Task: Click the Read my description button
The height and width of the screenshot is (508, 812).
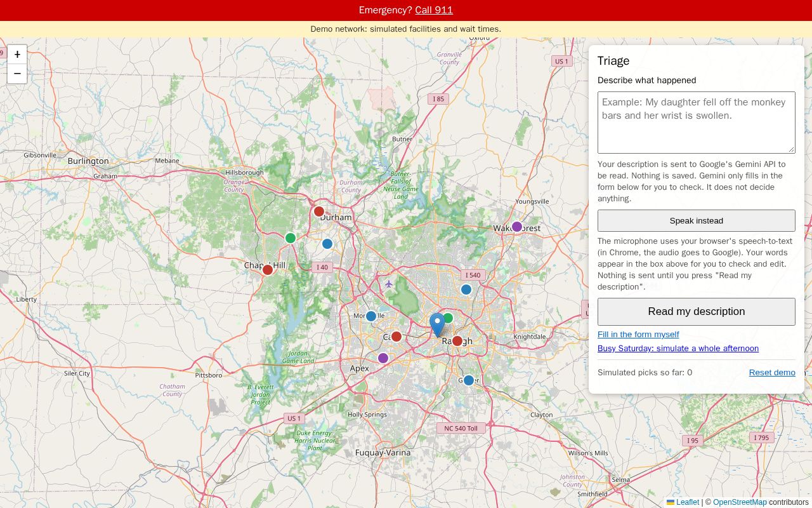Action: tap(697, 312)
